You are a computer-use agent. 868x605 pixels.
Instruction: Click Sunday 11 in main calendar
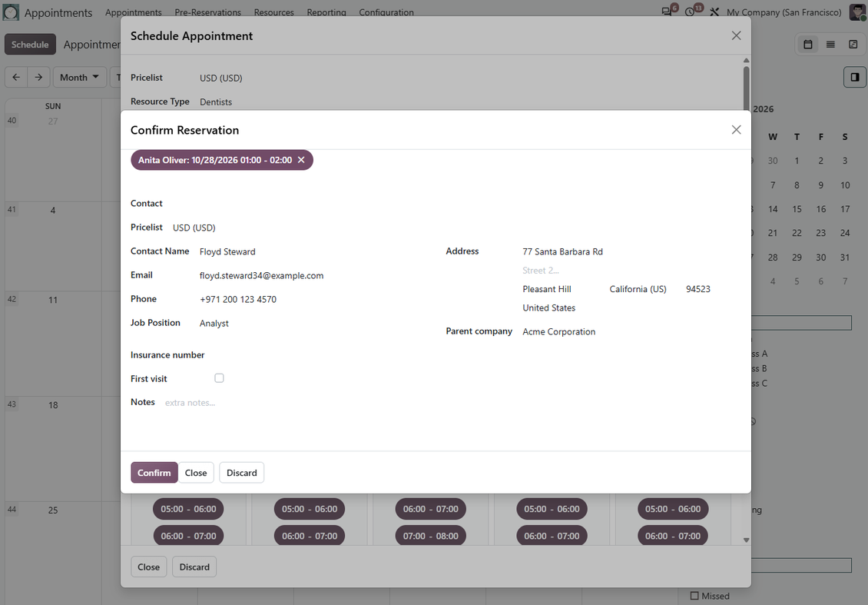(53, 300)
